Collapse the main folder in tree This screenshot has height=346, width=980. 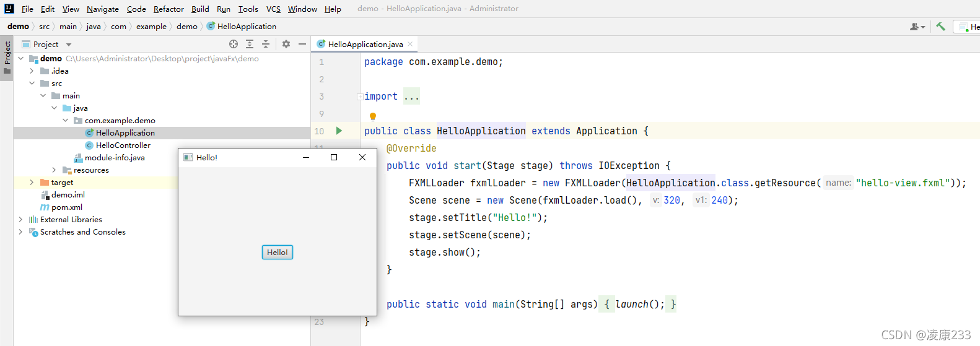43,95
